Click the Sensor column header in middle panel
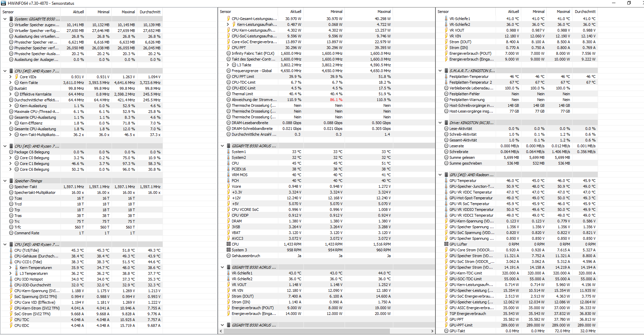This screenshot has height=335, width=644. click(x=225, y=12)
